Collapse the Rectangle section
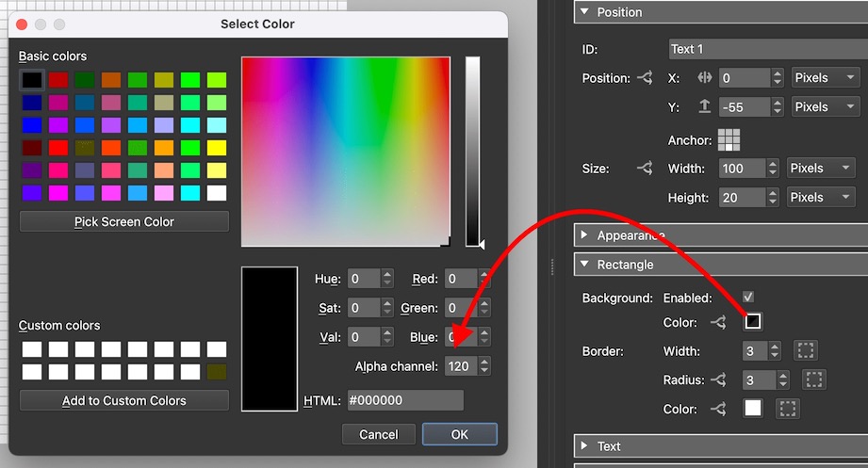Viewport: 868px width, 468px height. tap(585, 265)
